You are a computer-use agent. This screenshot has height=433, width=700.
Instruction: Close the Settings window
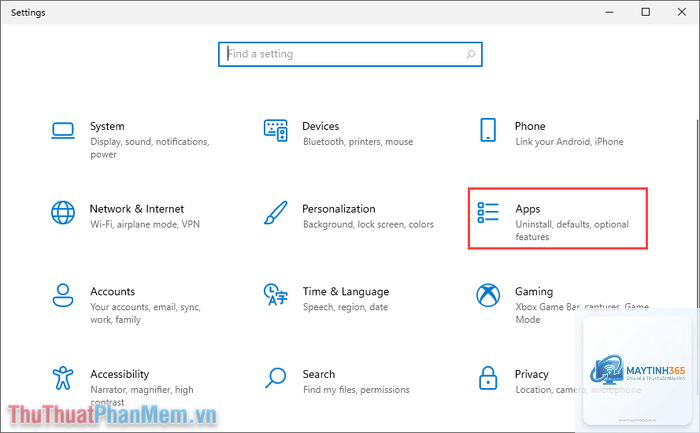point(682,12)
